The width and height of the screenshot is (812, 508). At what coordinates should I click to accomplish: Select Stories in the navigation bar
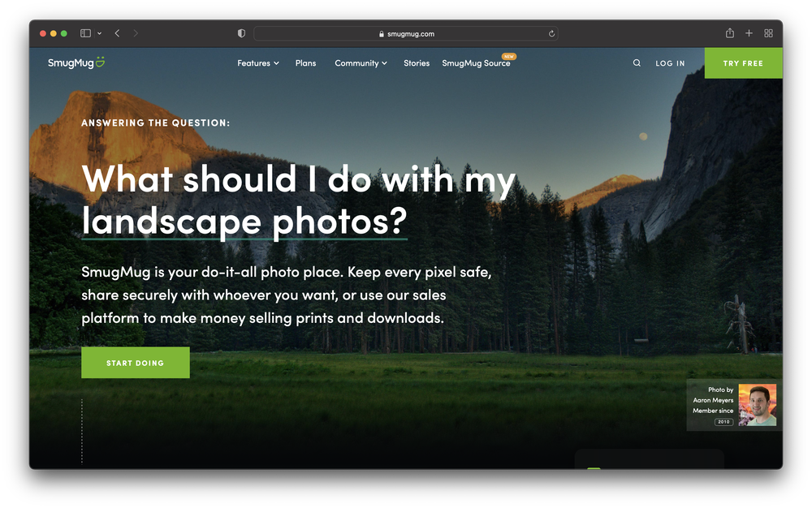click(x=417, y=62)
